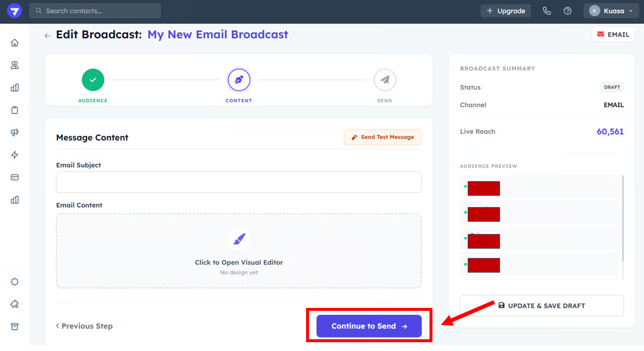Click the lightning bolt automation icon
The height and width of the screenshot is (351, 644).
15,155
